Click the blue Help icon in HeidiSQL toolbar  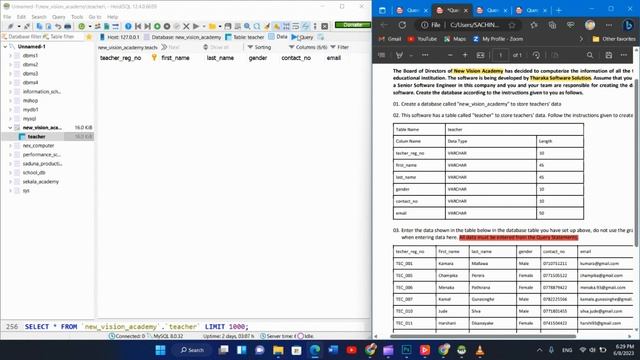click(x=128, y=26)
